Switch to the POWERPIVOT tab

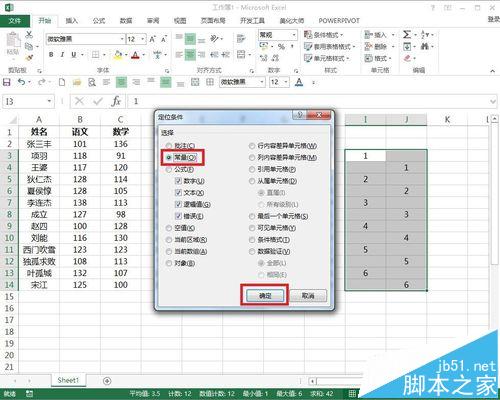[x=339, y=21]
